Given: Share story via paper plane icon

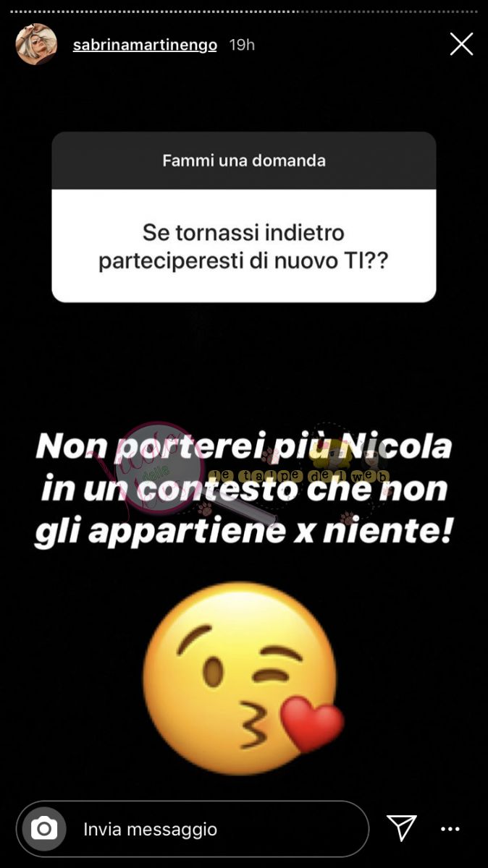Looking at the screenshot, I should pyautogui.click(x=401, y=828).
